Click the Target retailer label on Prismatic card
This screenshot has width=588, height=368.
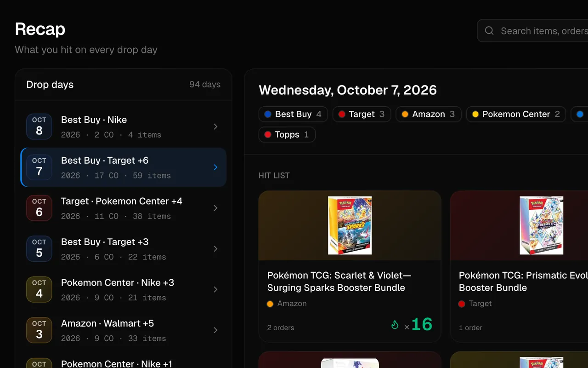point(480,304)
